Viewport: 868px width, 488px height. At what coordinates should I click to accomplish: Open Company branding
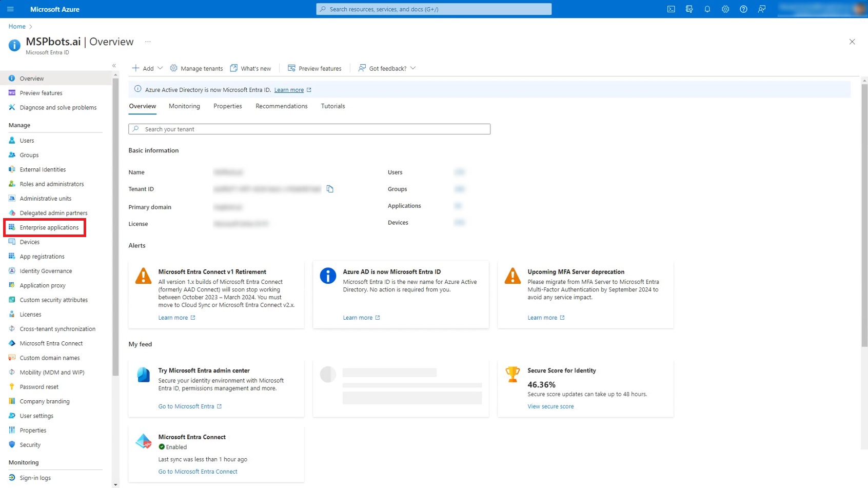tap(44, 401)
